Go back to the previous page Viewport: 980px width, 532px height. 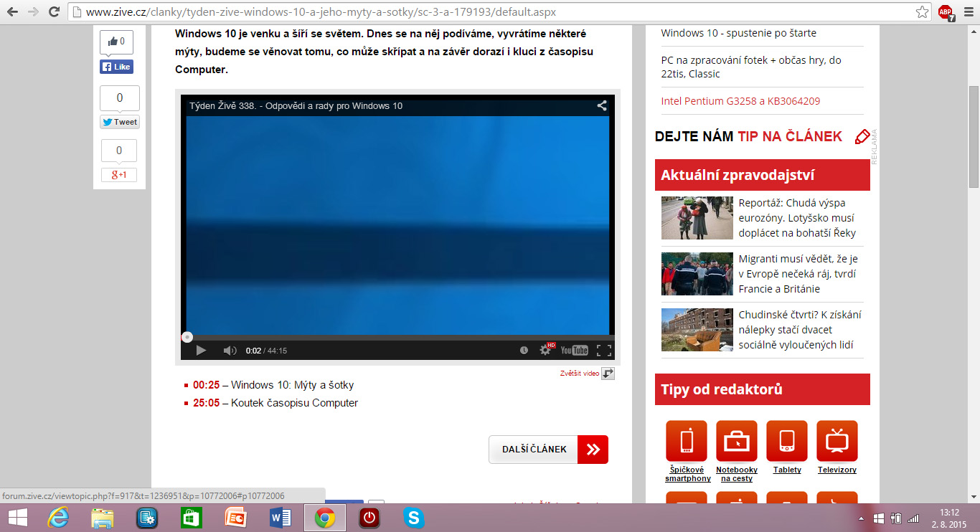point(12,12)
